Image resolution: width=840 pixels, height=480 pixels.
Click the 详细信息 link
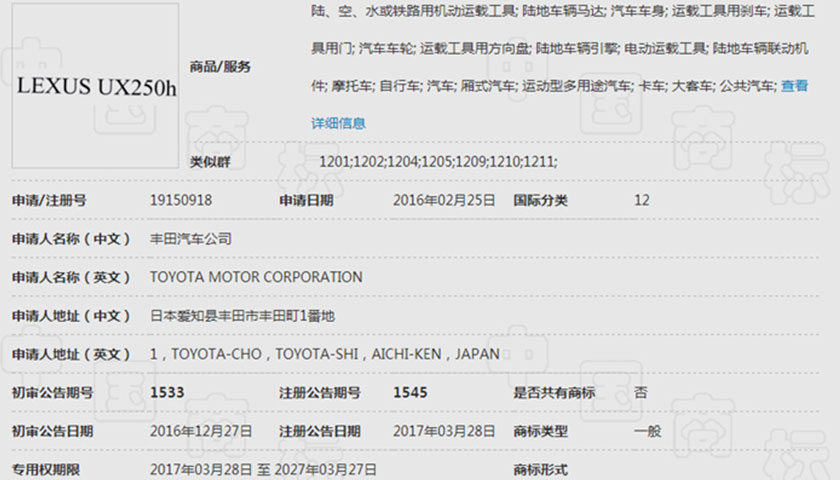(338, 124)
